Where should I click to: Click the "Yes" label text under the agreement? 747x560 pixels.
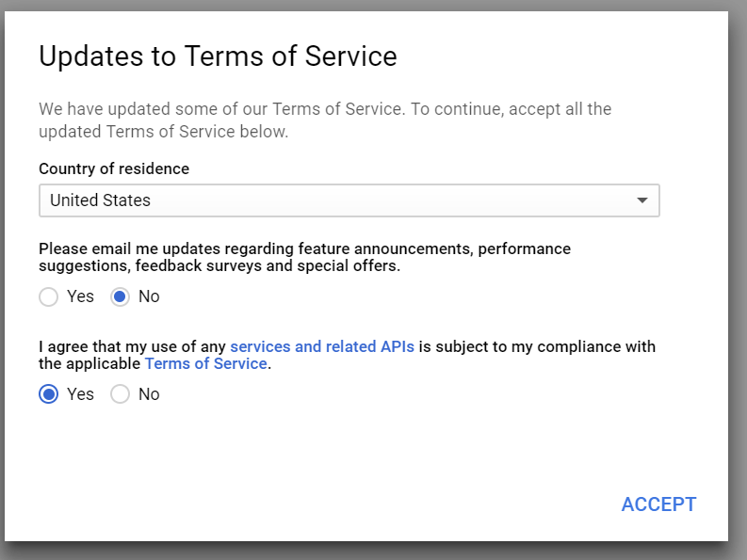pos(81,394)
